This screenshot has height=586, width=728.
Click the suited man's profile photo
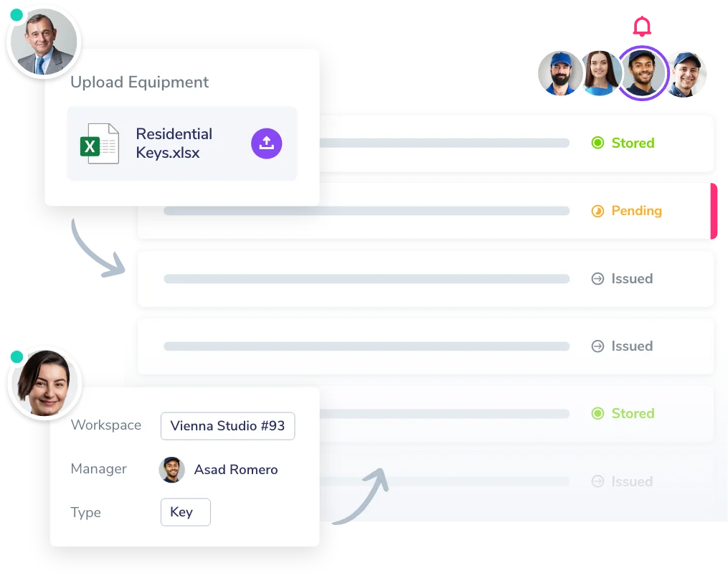[x=44, y=43]
